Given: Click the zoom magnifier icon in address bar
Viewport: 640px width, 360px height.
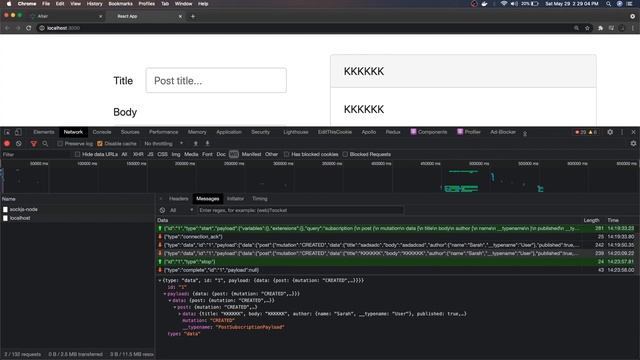Looking at the screenshot, I should click(x=576, y=28).
